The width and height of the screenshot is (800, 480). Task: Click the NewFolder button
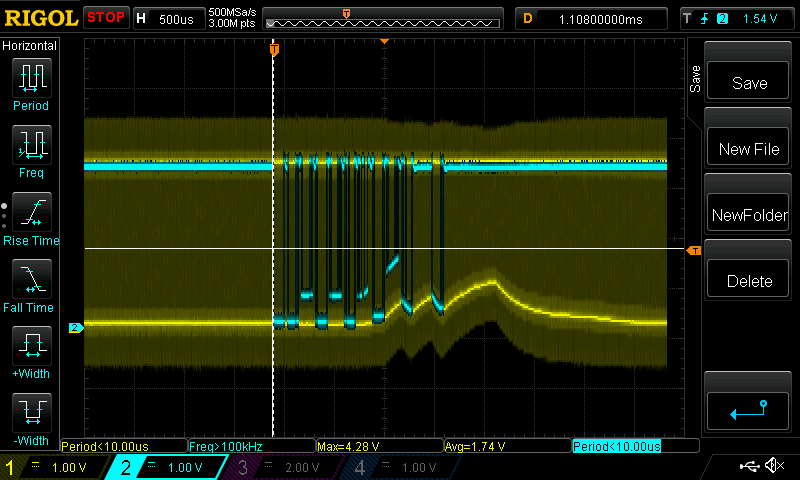pyautogui.click(x=748, y=214)
